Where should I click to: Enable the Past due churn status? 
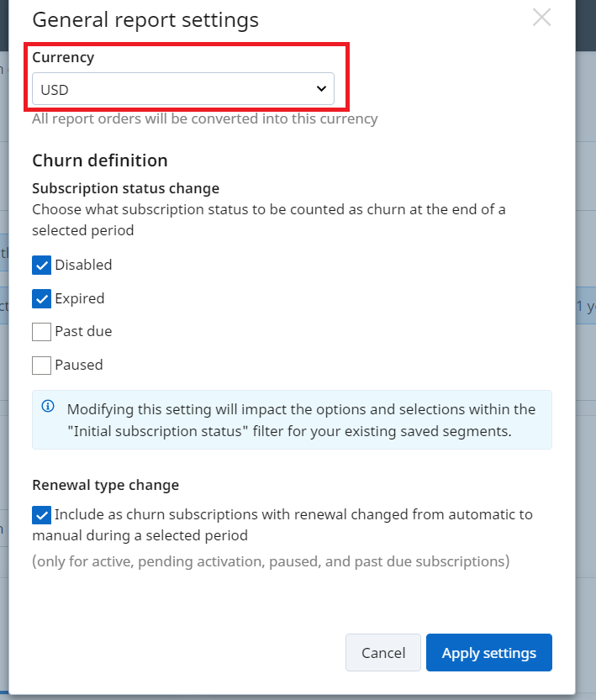pyautogui.click(x=41, y=331)
